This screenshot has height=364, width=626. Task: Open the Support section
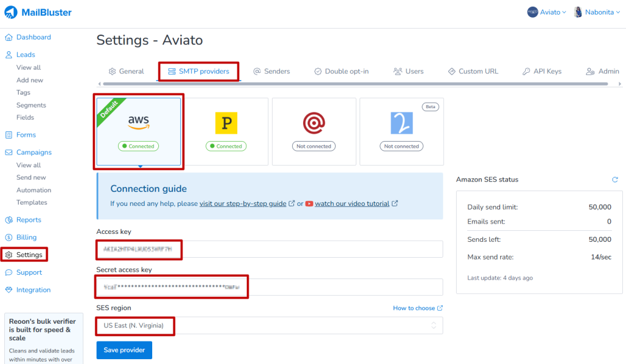click(x=28, y=272)
